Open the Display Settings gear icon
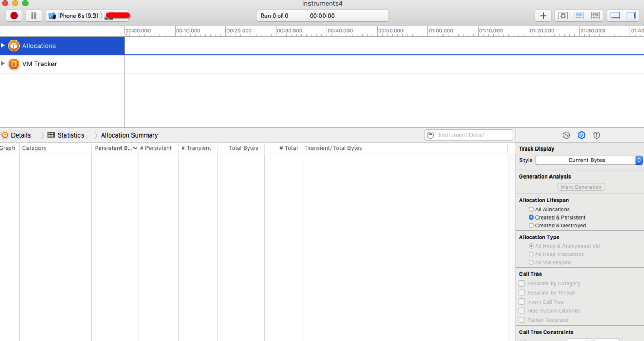The width and height of the screenshot is (644, 341). tap(581, 135)
